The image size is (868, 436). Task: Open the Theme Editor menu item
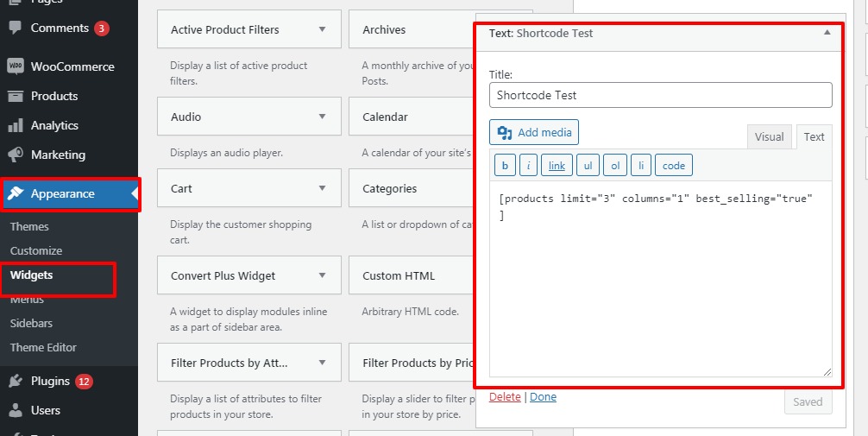(43, 347)
